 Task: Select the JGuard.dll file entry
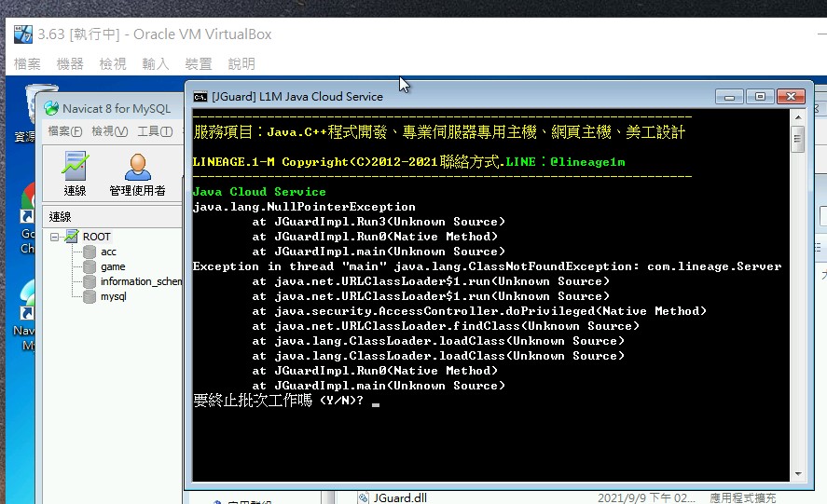[x=400, y=497]
